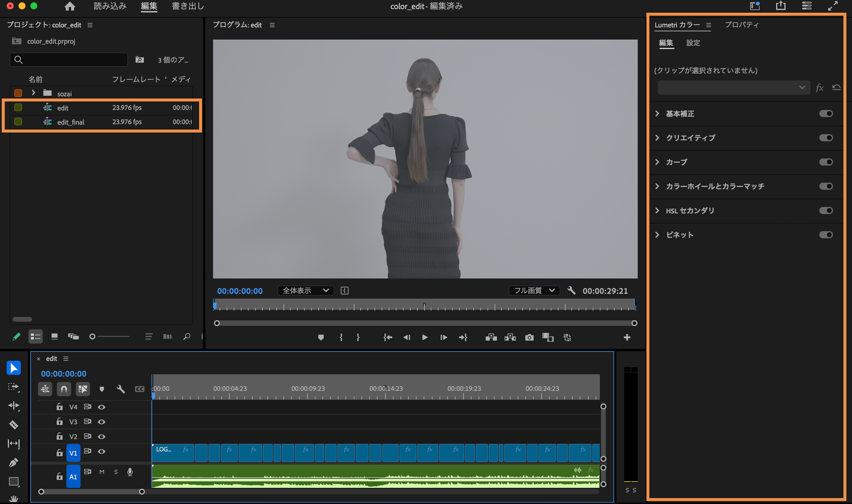The height and width of the screenshot is (504, 852).
Task: Open timeline display settings wrench
Action: 120,389
